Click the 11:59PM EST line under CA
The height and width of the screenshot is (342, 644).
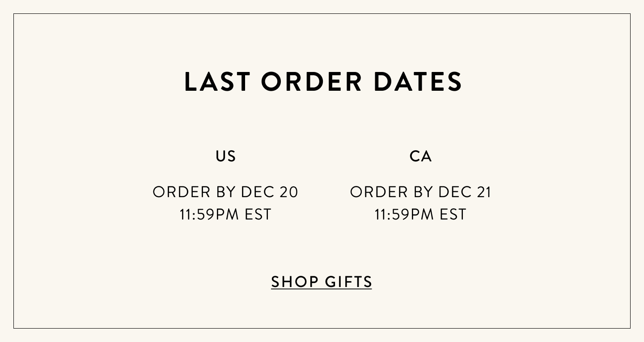(420, 214)
